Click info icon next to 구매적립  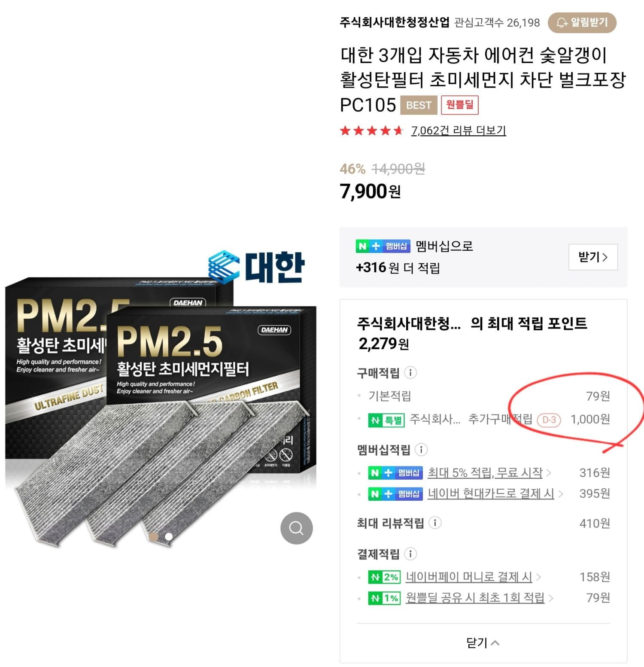410,372
